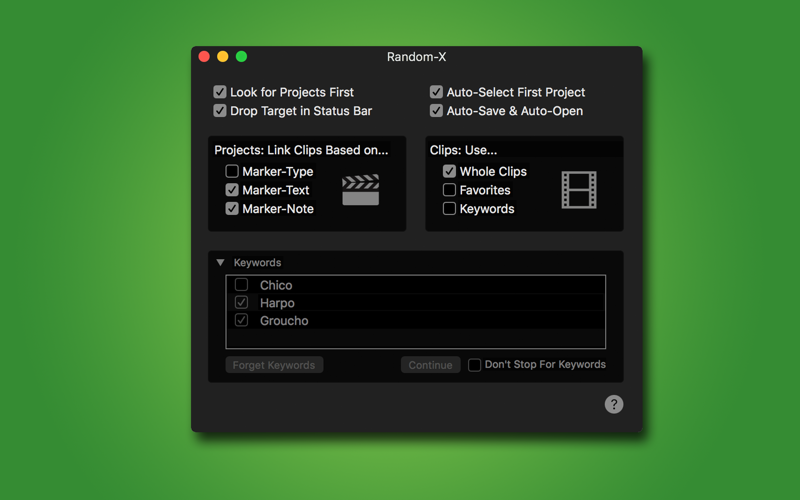
Task: Enable the Keywords checkbox under Clips
Action: click(449, 209)
